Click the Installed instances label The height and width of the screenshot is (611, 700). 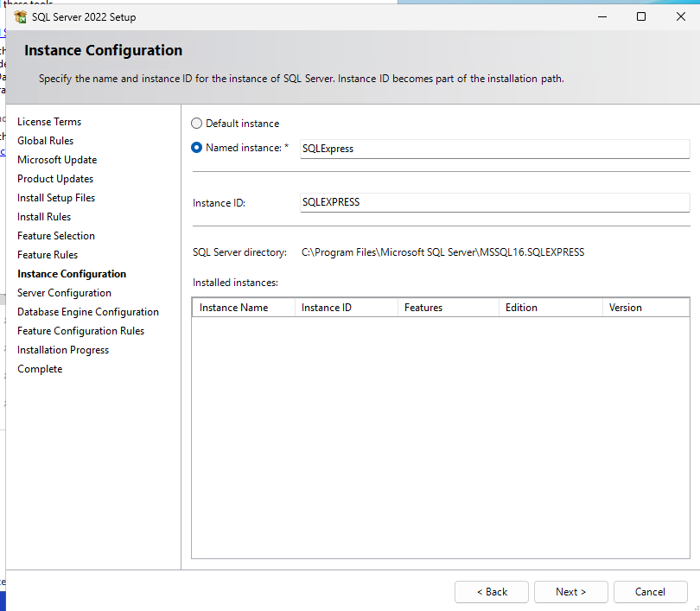[235, 283]
